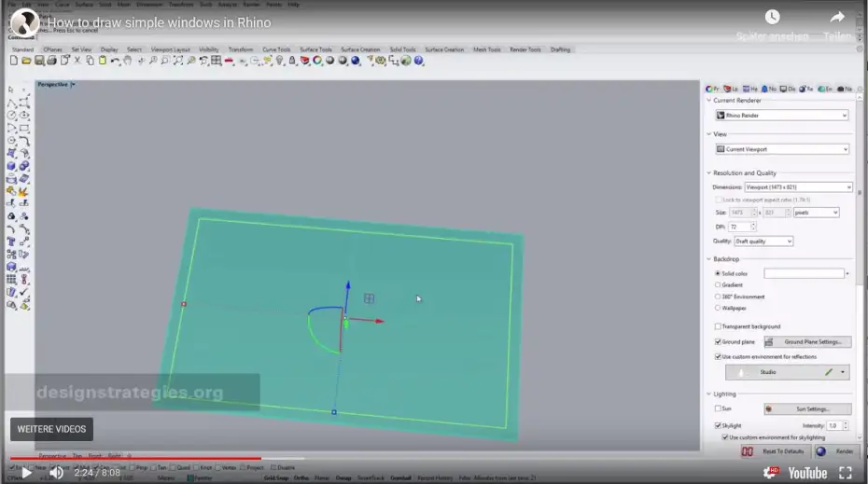Open the Draft quality dropdown
The image size is (868, 484).
[763, 242]
